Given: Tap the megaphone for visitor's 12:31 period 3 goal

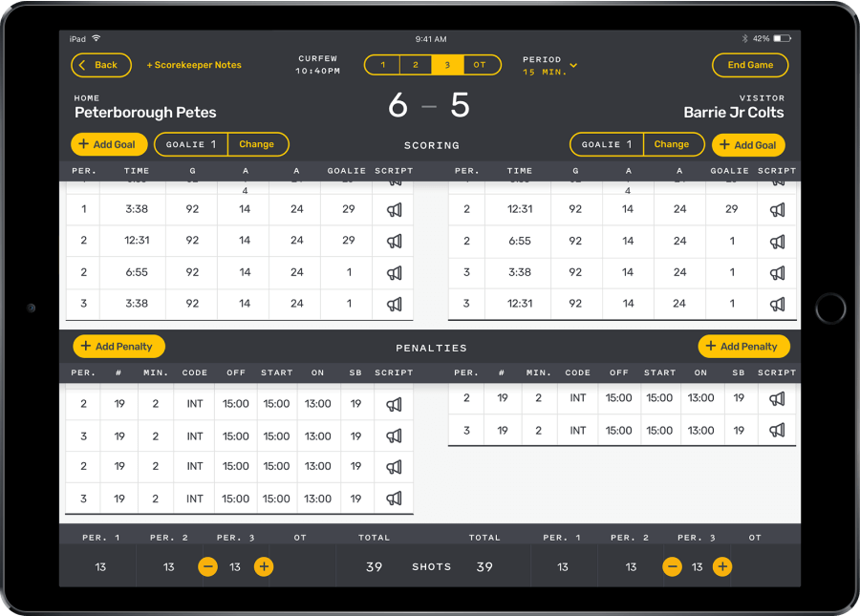Looking at the screenshot, I should 777,304.
